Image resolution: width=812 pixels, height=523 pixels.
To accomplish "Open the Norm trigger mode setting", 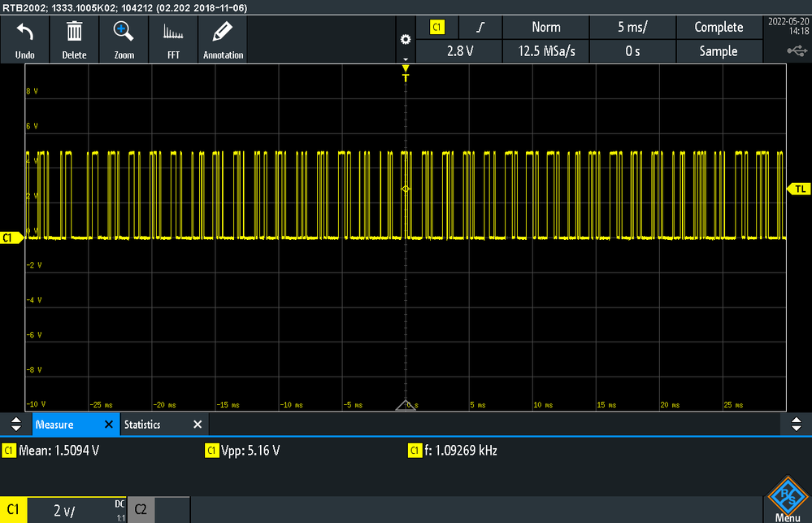I will click(x=546, y=27).
